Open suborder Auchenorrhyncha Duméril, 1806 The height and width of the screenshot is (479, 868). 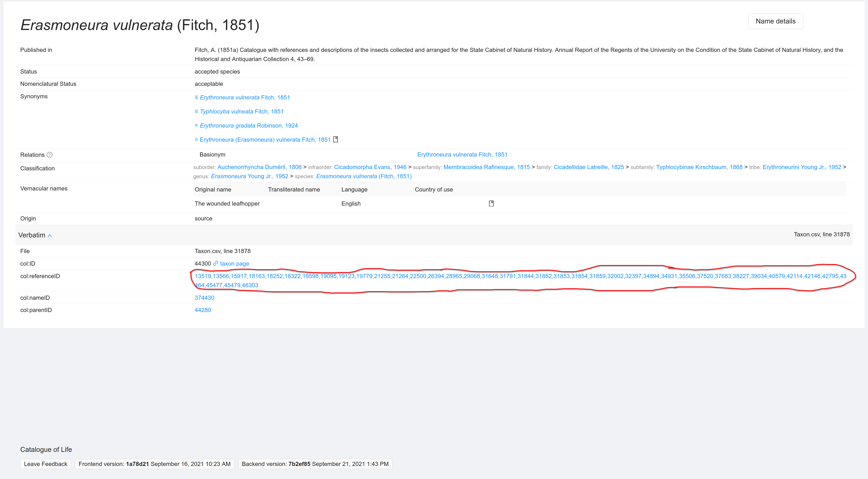(x=259, y=167)
